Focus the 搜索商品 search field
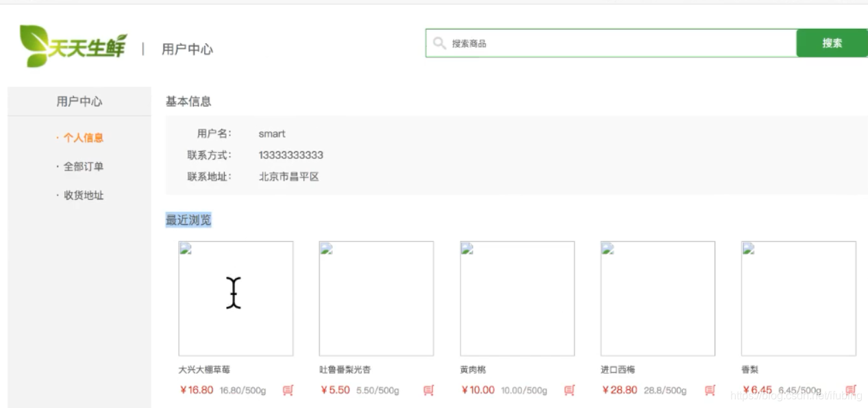Screen dimensions: 868x408 pos(611,43)
